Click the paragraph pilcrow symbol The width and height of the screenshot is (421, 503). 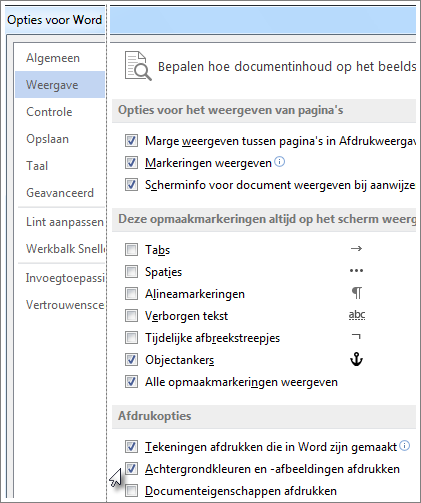pos(357,293)
